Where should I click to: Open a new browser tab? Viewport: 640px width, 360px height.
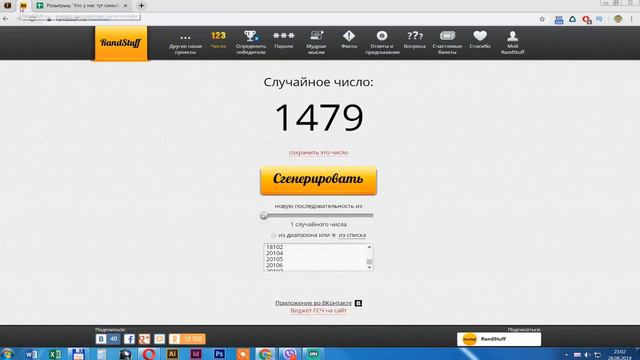point(141,6)
